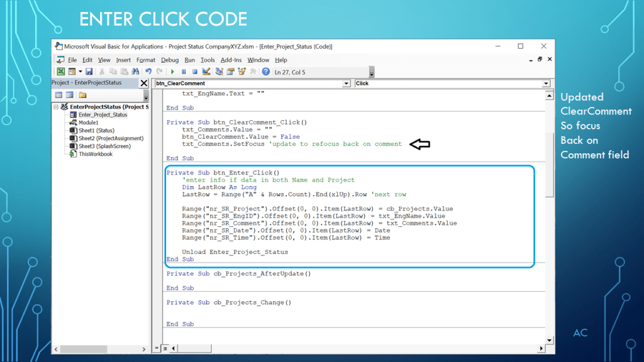
Task: Collapse the EnterProjectStatus project tree node
Action: coord(56,107)
